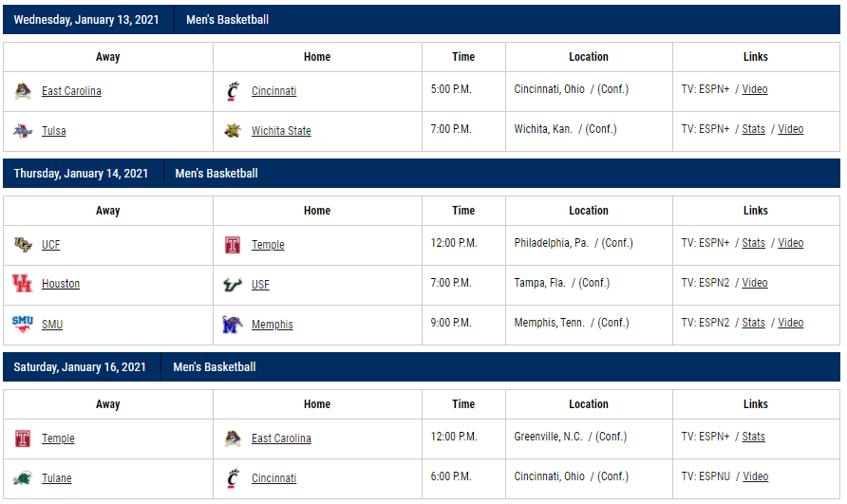Open the Cincinnati link for Wednesday's game
847x504 pixels.
point(273,91)
